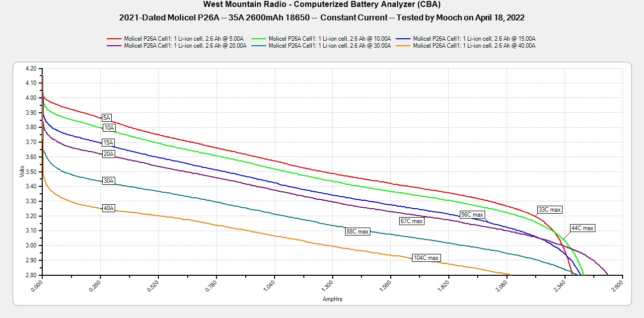Click the 3.60 value on the voltage axis

tap(31, 157)
